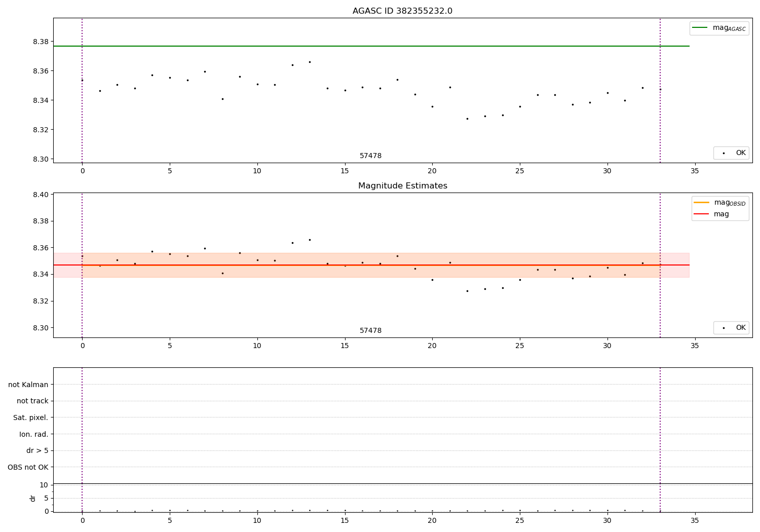
Task: Click the 'Magnitude Estimates' subplot title
Action: (x=402, y=186)
